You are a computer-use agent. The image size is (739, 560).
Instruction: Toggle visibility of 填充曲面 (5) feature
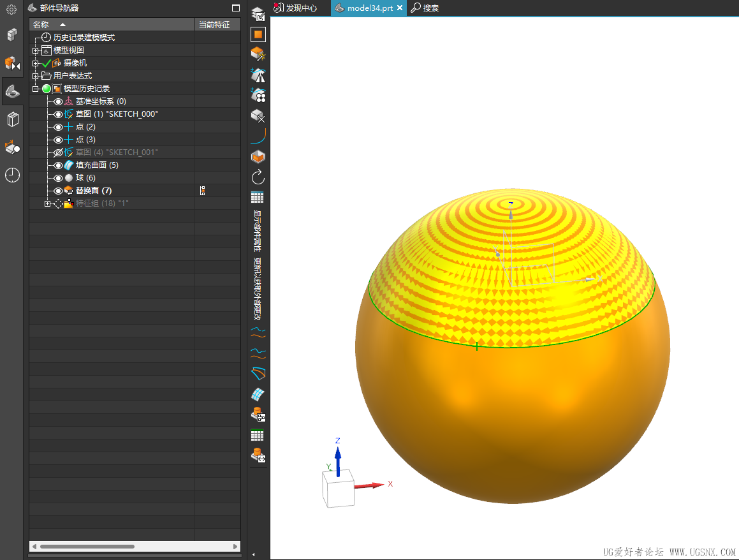point(57,165)
